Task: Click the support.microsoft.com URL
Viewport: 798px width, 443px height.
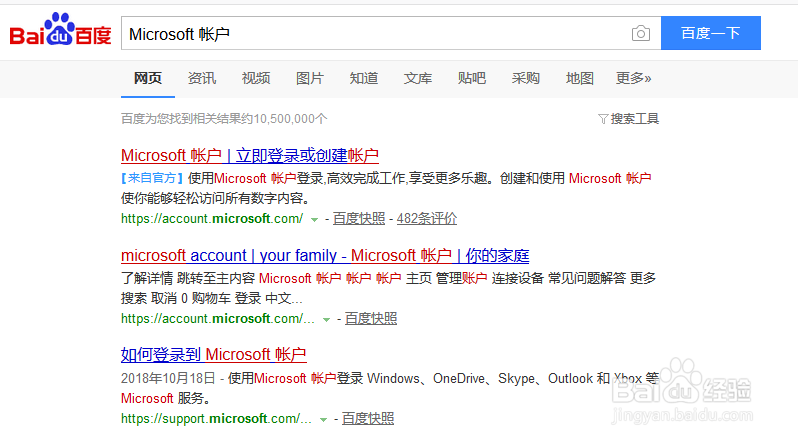Action: (x=216, y=419)
